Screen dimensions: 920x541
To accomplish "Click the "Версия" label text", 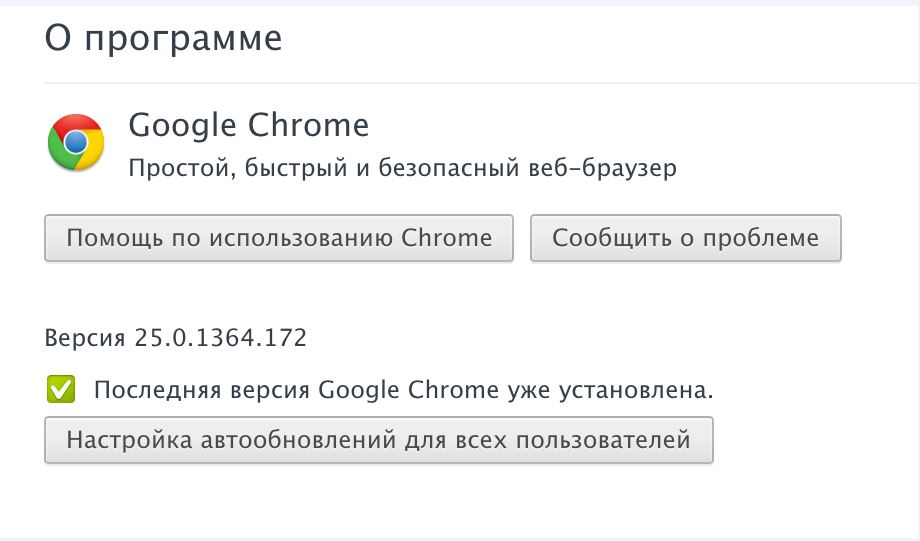I will click(87, 338).
